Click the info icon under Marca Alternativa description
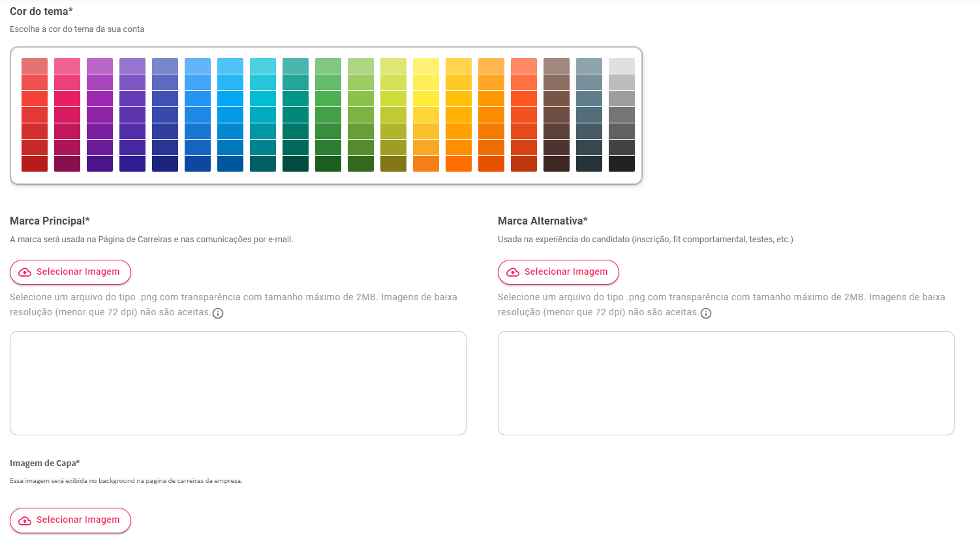Image resolution: width=980 pixels, height=545 pixels. click(x=706, y=313)
